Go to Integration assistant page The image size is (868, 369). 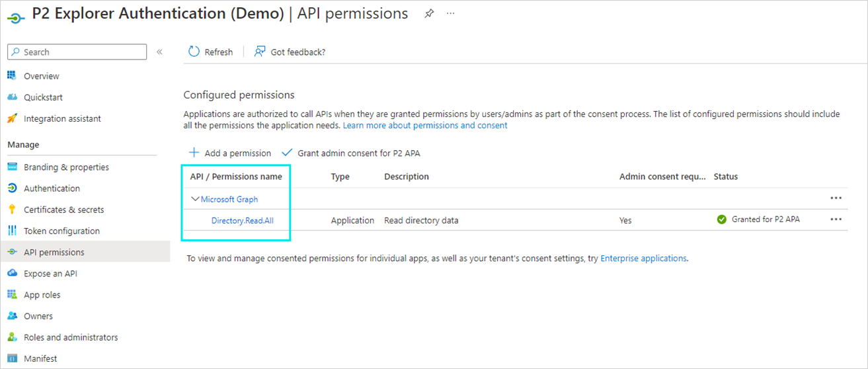[x=63, y=119]
